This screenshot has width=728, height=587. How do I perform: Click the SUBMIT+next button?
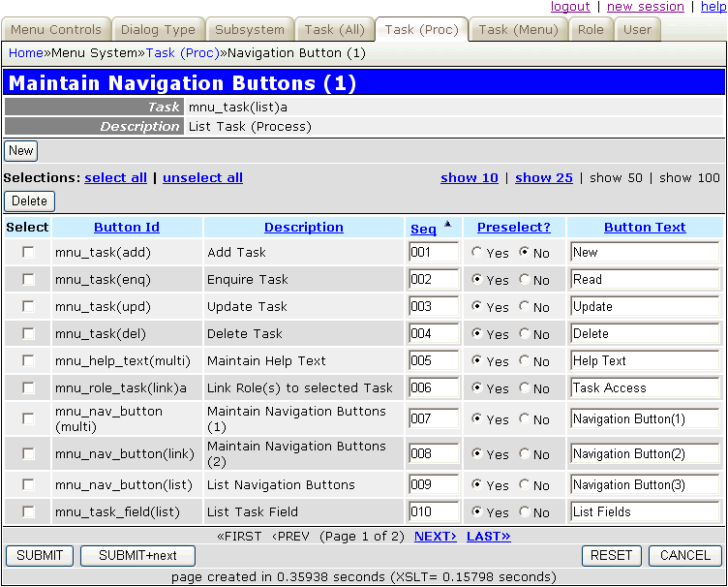[137, 556]
